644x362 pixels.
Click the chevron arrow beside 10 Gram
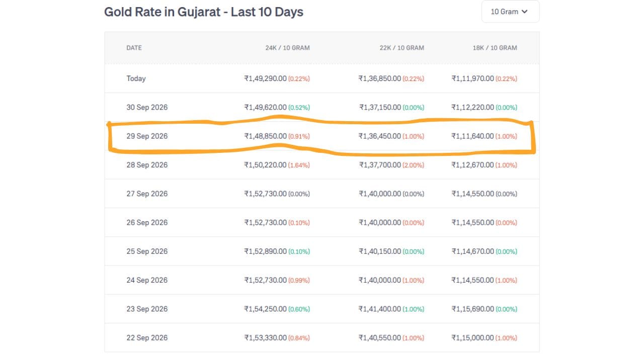click(x=524, y=12)
